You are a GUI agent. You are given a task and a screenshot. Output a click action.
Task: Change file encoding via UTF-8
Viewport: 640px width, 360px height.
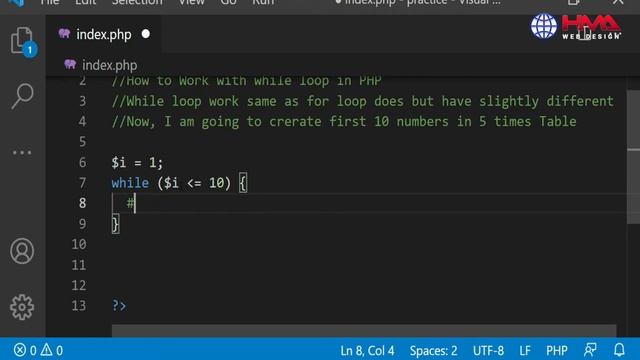(488, 351)
